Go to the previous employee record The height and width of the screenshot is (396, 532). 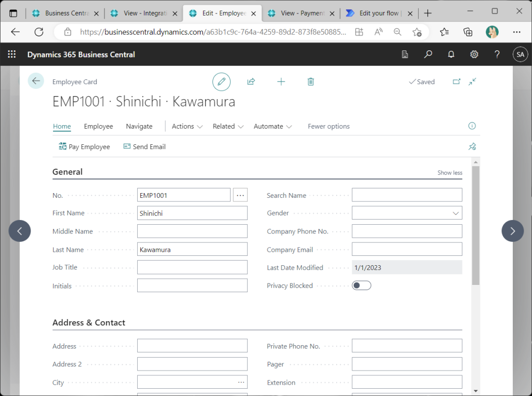click(20, 231)
